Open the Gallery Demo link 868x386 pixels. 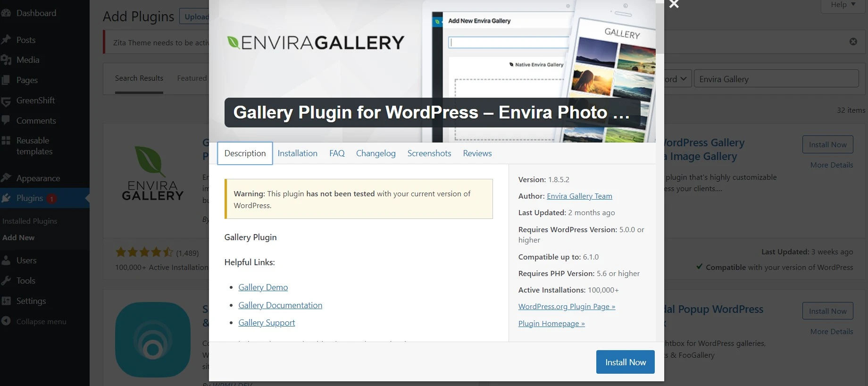[263, 287]
